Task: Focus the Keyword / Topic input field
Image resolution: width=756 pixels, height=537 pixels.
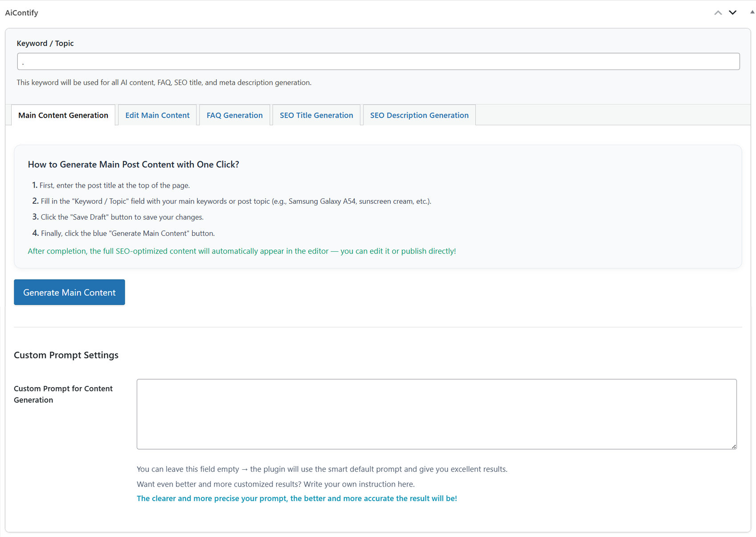Action: pyautogui.click(x=378, y=61)
